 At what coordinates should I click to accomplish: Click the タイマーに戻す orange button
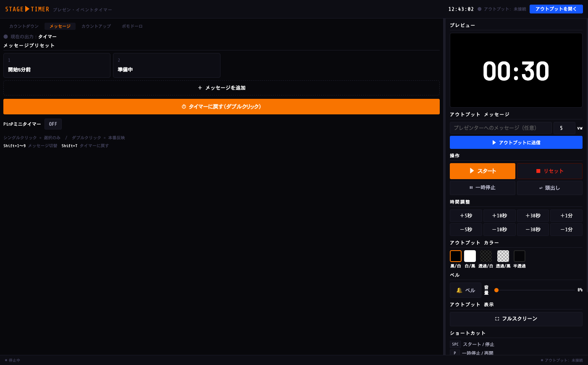221,106
